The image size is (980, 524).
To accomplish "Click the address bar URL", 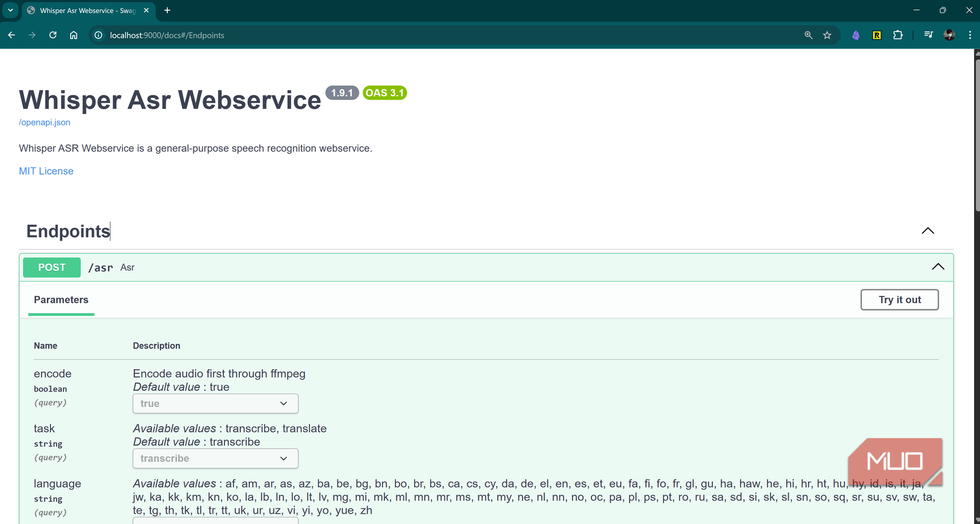I will pyautogui.click(x=167, y=35).
